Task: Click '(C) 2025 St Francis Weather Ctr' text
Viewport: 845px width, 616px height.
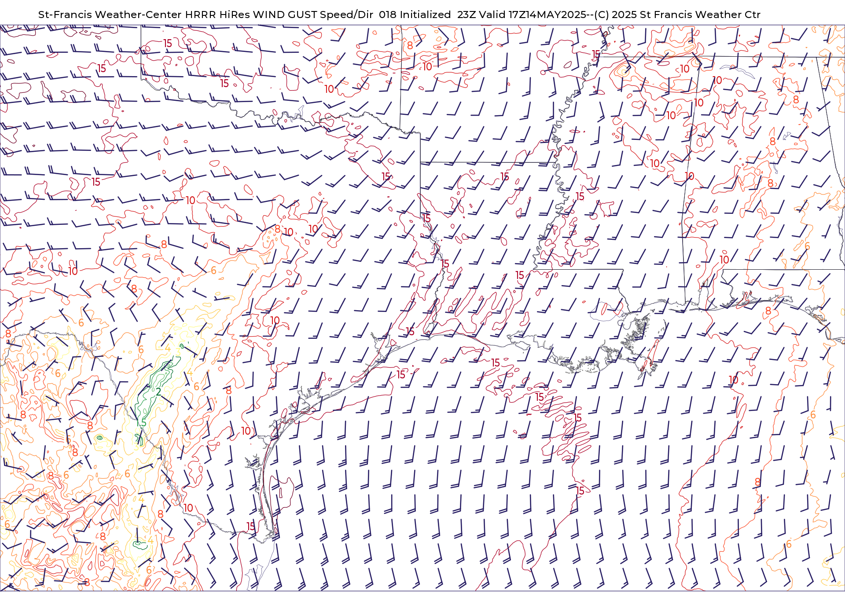Action: click(x=677, y=15)
